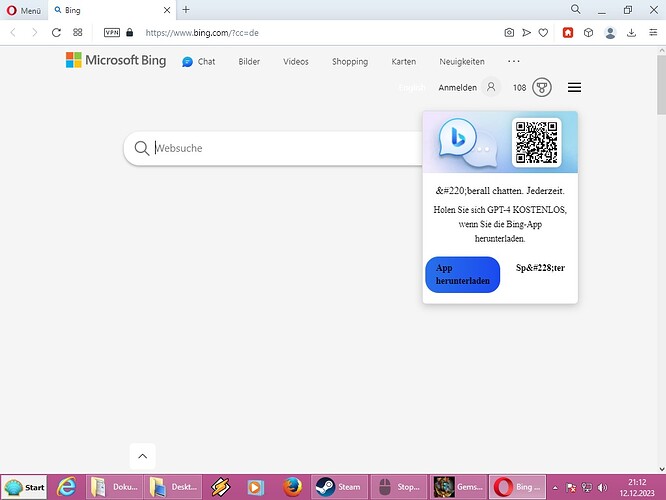Open the Opera account profile icon
Screen dimensions: 666x500
(610, 33)
